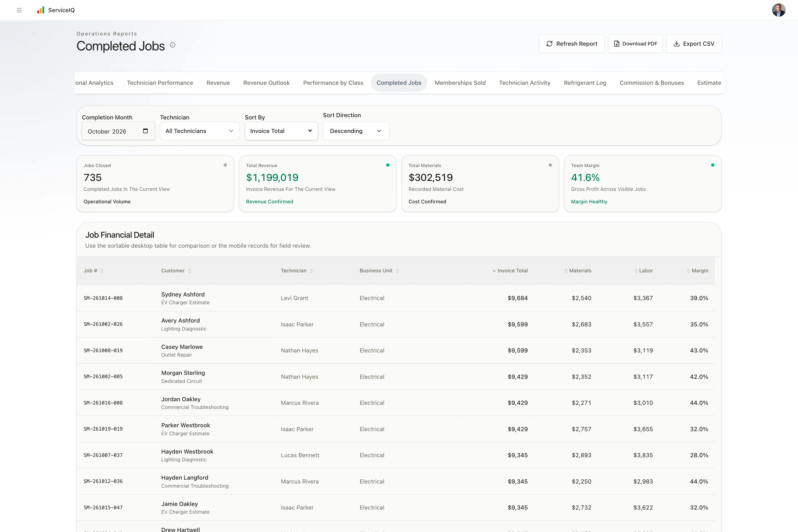This screenshot has height=532, width=798.
Task: Open the hamburger navigation menu
Action: [x=19, y=10]
